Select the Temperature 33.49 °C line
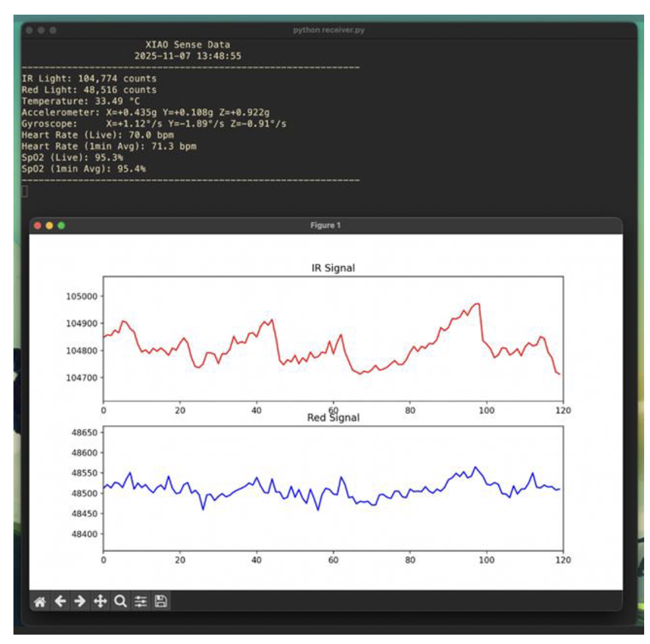650x644 pixels. pos(81,101)
